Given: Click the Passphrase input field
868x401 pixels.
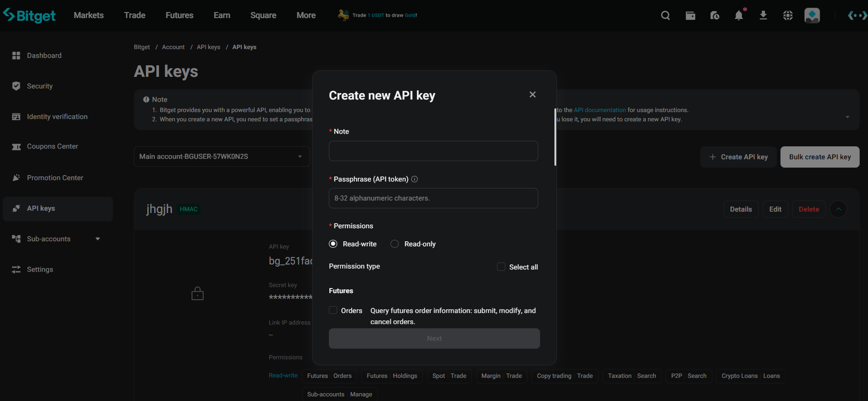Looking at the screenshot, I should tap(433, 198).
